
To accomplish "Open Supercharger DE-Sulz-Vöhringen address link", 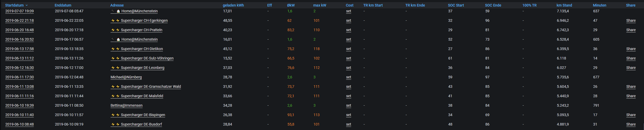I will (x=147, y=58).
